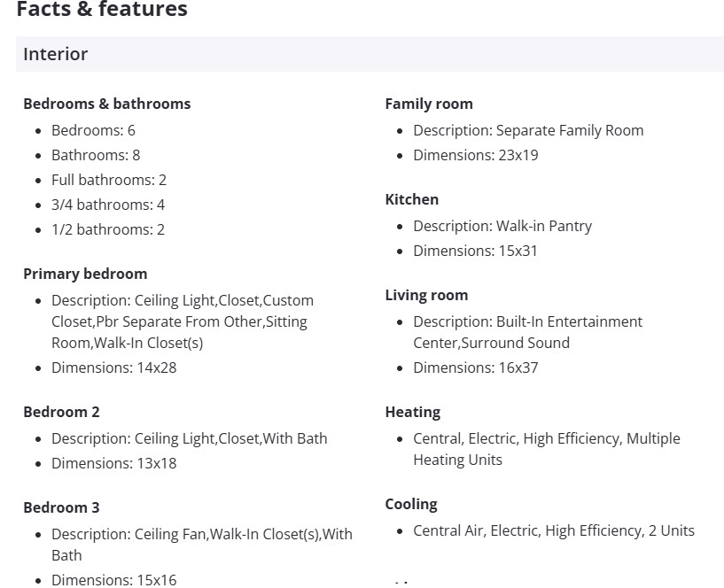Click the Heating subheading
The height and width of the screenshot is (588, 724).
click(412, 412)
